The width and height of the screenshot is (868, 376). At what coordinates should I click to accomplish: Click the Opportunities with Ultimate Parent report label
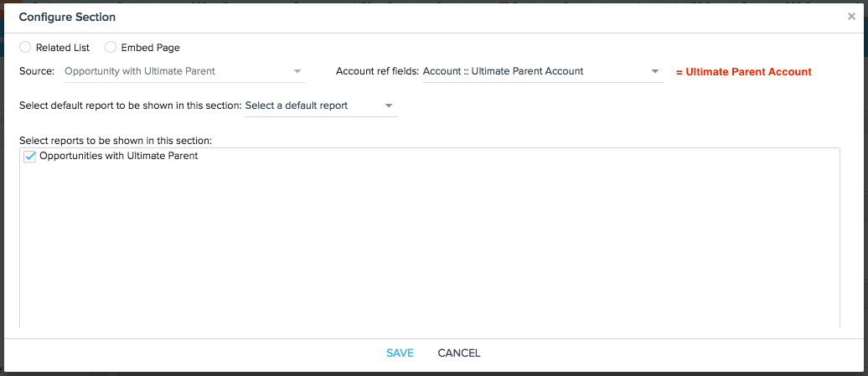119,156
